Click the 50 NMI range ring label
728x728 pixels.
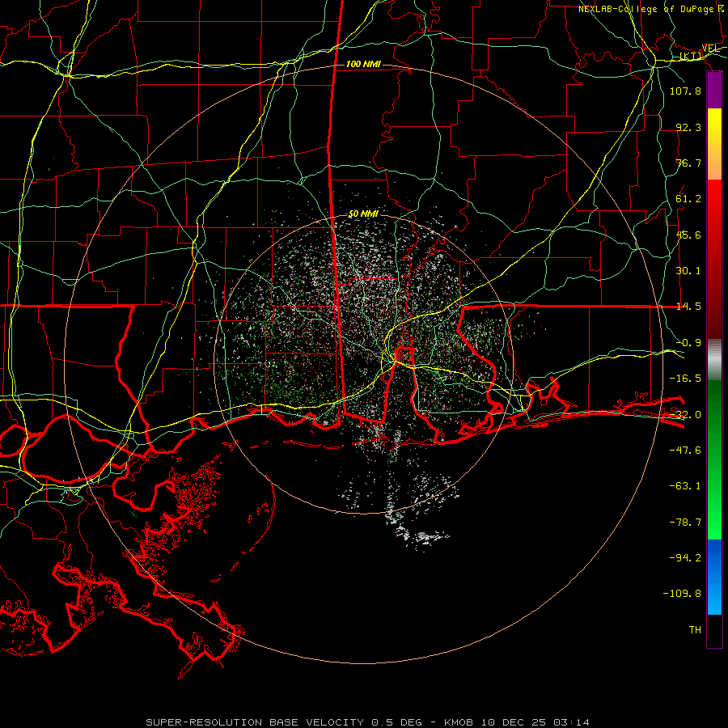pos(363,214)
